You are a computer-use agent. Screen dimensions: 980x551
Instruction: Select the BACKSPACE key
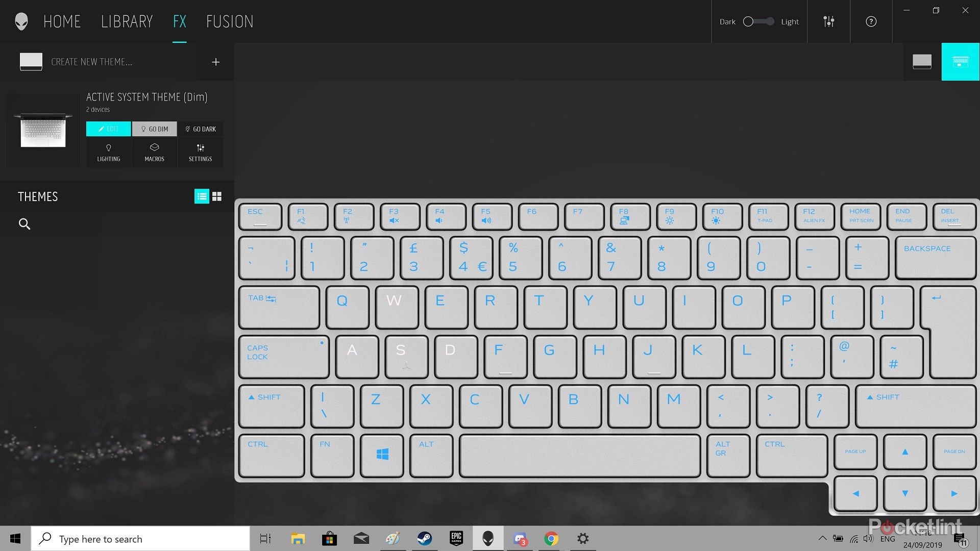(936, 258)
